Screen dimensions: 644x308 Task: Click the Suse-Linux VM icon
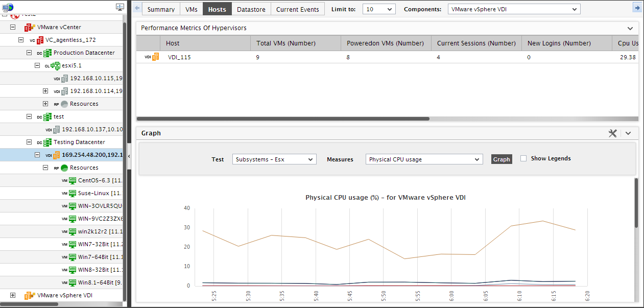[x=73, y=193]
